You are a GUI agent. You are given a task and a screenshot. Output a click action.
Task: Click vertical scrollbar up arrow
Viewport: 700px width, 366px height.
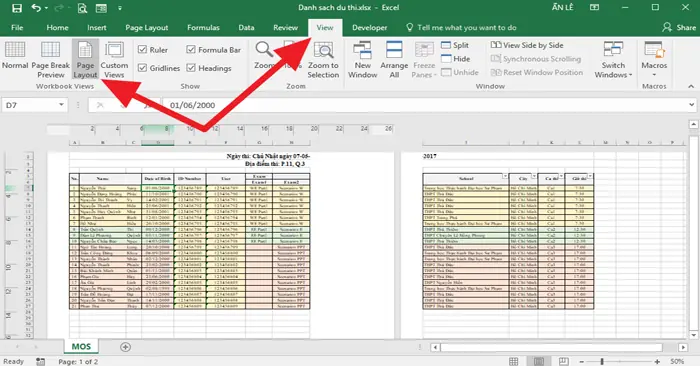693,125
